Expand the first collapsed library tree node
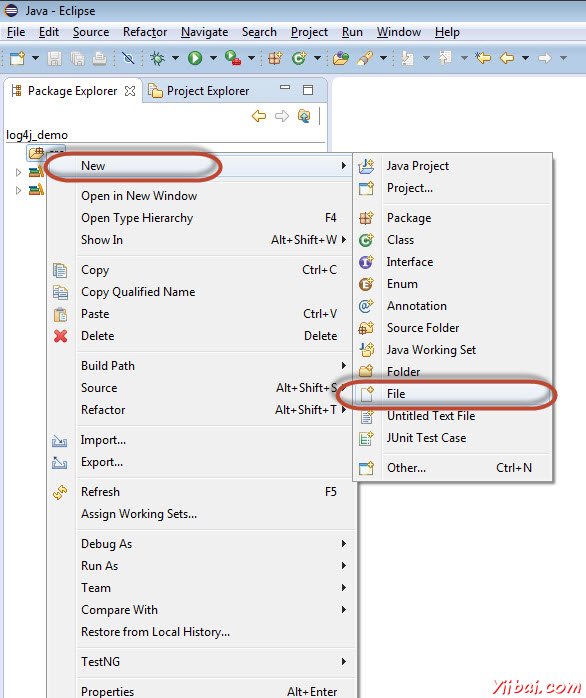Screen dimensions: 586x698 (18, 172)
